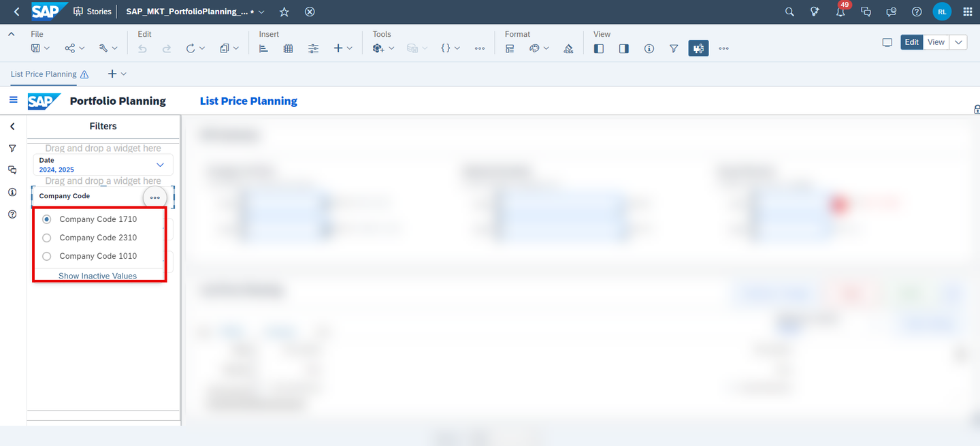Open the theme palette dropdown
The width and height of the screenshot is (980, 446).
(539, 48)
